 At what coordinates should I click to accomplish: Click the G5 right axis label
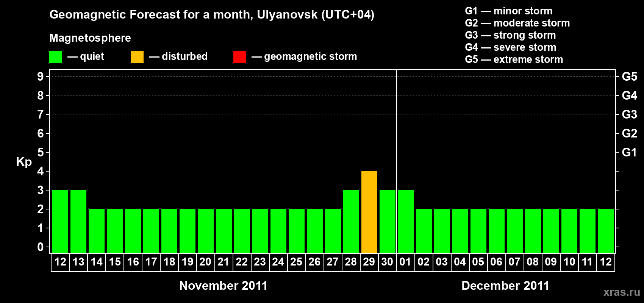pos(630,77)
